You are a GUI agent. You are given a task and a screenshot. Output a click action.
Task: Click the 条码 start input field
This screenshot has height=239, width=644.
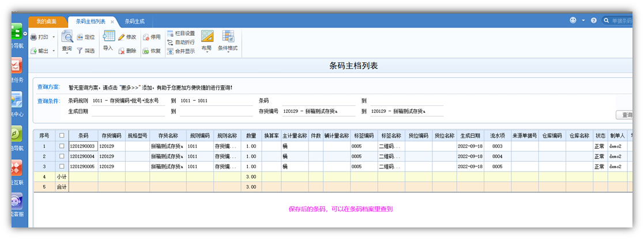coord(319,101)
